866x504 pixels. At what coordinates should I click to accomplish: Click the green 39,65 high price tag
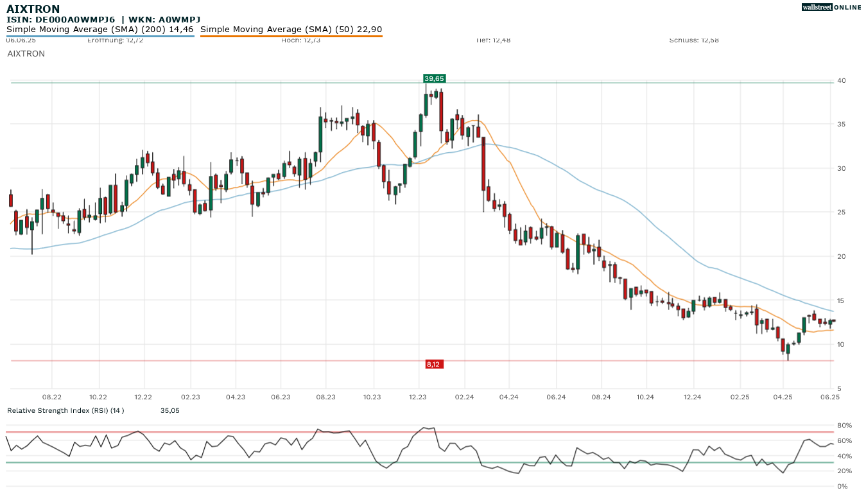pos(434,78)
